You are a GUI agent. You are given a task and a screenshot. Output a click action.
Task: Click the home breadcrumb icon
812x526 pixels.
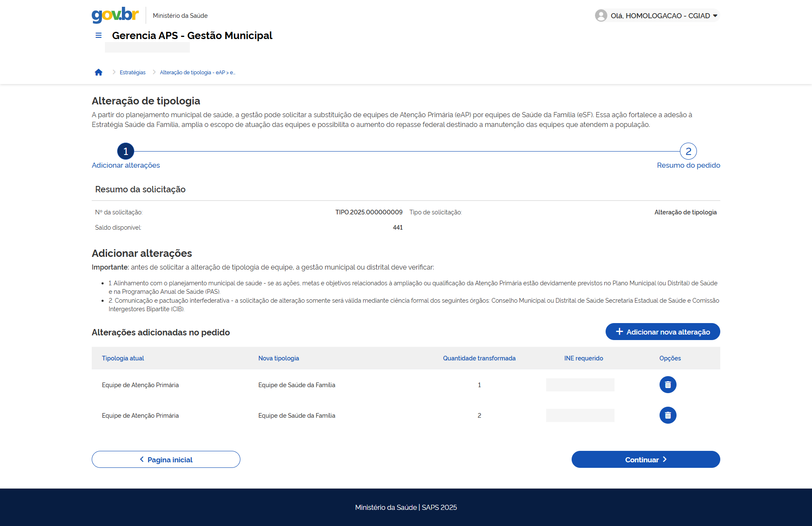[x=99, y=72]
